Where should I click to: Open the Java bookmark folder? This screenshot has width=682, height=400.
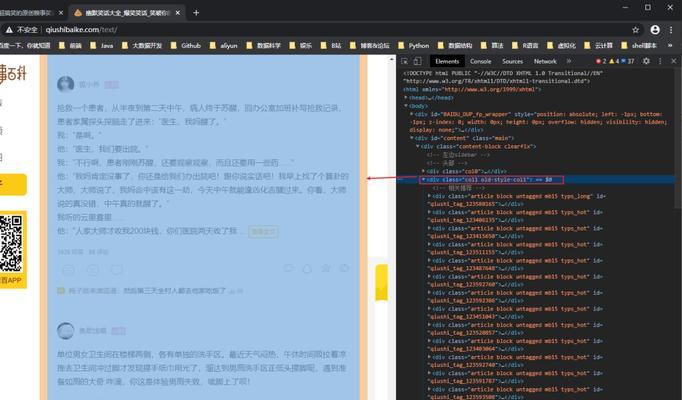coord(102,45)
